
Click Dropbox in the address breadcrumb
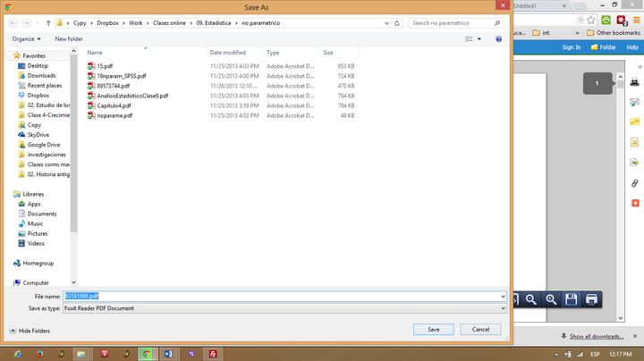coord(107,23)
